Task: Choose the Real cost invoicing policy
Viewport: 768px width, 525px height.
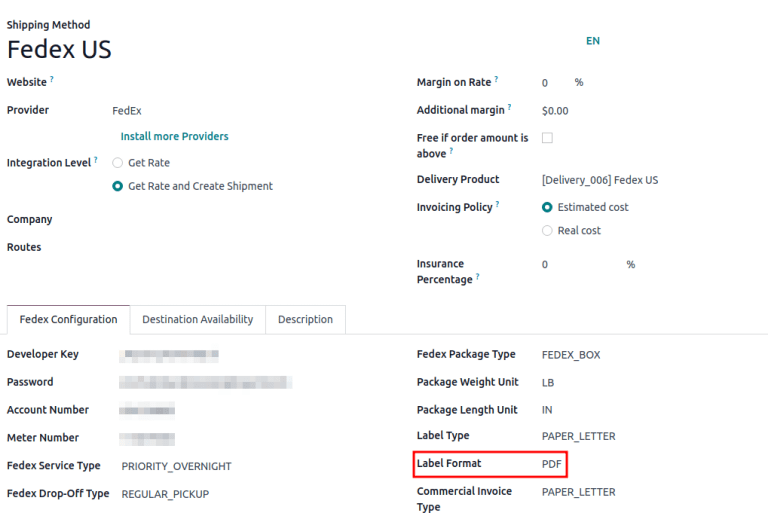Action: [547, 230]
